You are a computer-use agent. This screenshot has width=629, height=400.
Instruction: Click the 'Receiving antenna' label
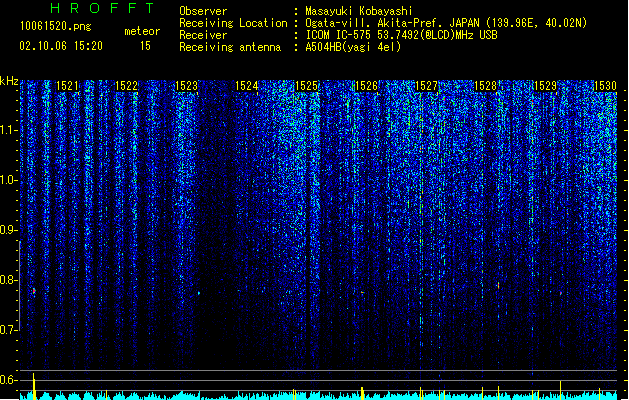(230, 47)
